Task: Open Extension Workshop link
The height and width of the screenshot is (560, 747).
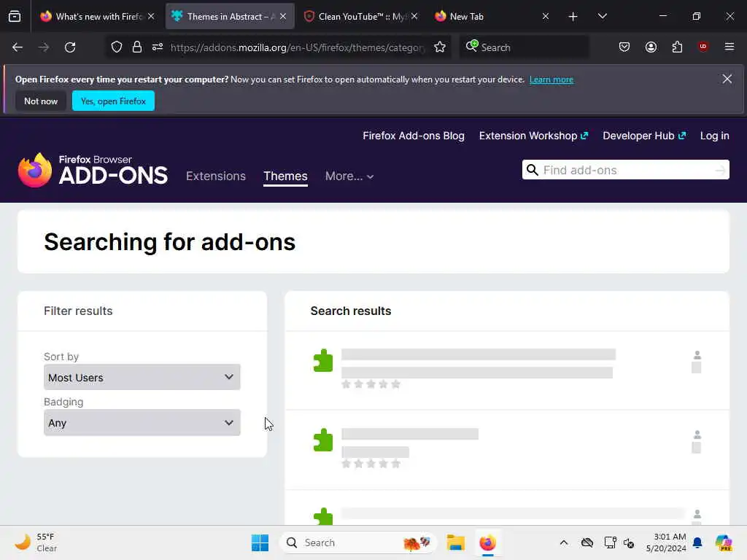Action: (x=533, y=136)
